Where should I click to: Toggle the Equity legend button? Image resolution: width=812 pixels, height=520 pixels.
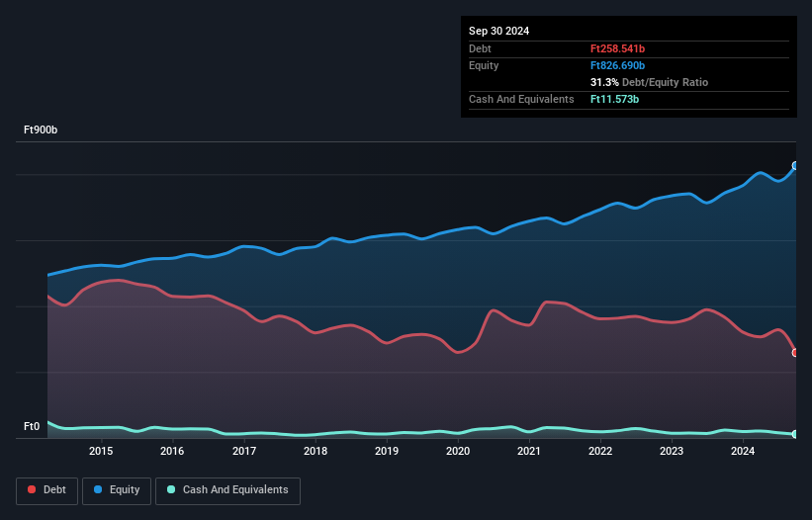[x=117, y=490]
